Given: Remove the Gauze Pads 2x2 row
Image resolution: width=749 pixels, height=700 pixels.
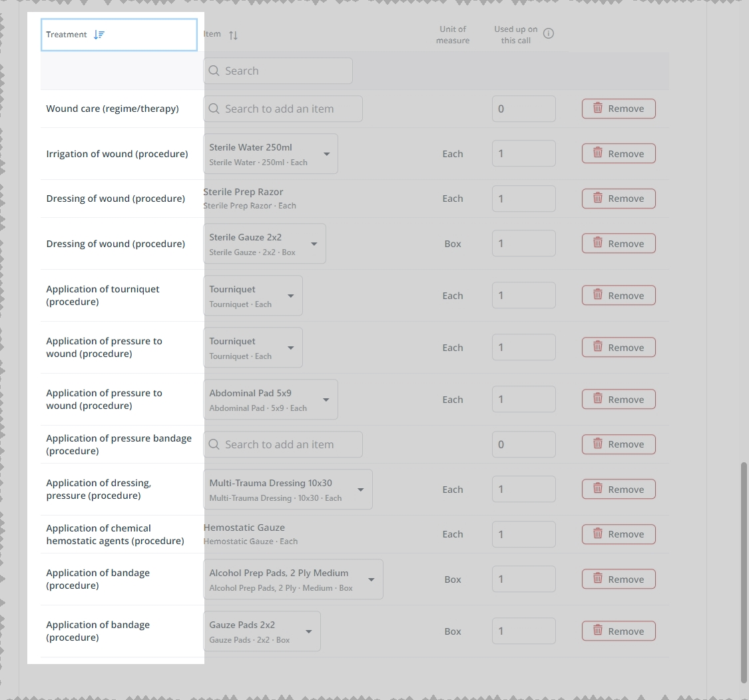Looking at the screenshot, I should pyautogui.click(x=619, y=631).
